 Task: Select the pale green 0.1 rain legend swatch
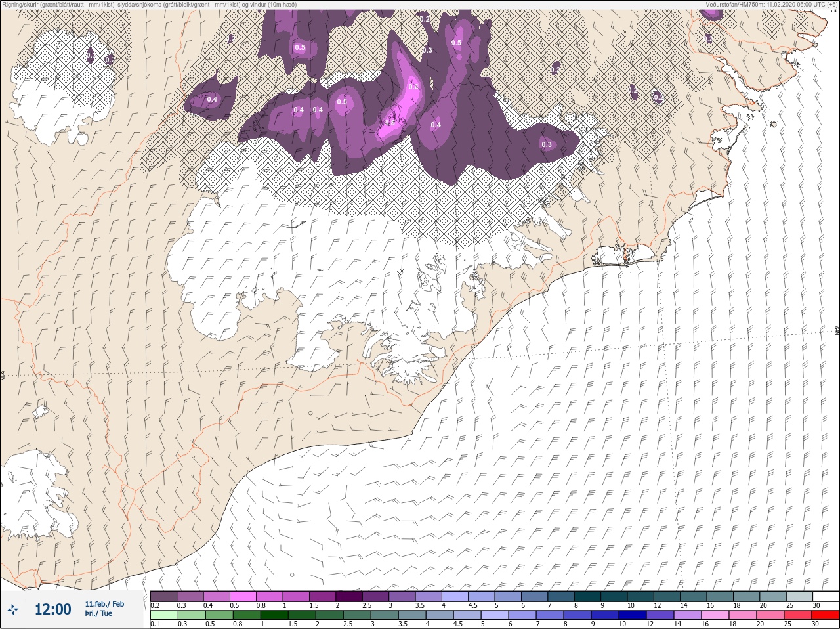(163, 615)
